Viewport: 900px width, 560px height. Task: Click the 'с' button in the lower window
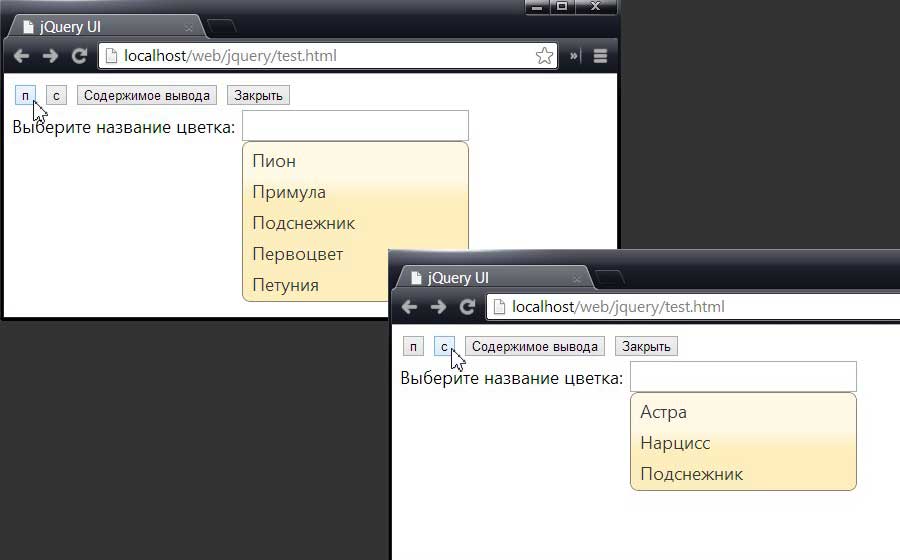444,347
